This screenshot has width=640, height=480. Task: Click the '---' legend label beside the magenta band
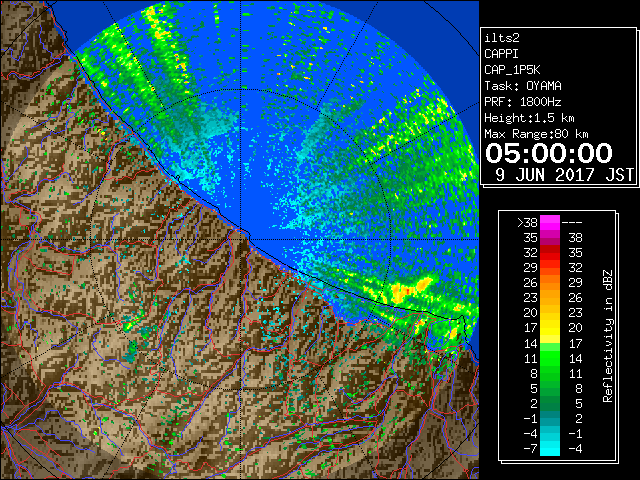(x=572, y=223)
